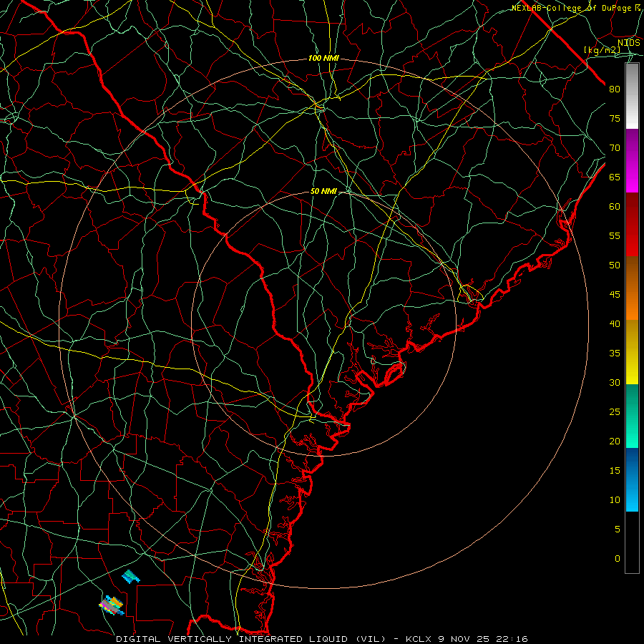
Task: Click the scale value 55
Action: point(615,235)
